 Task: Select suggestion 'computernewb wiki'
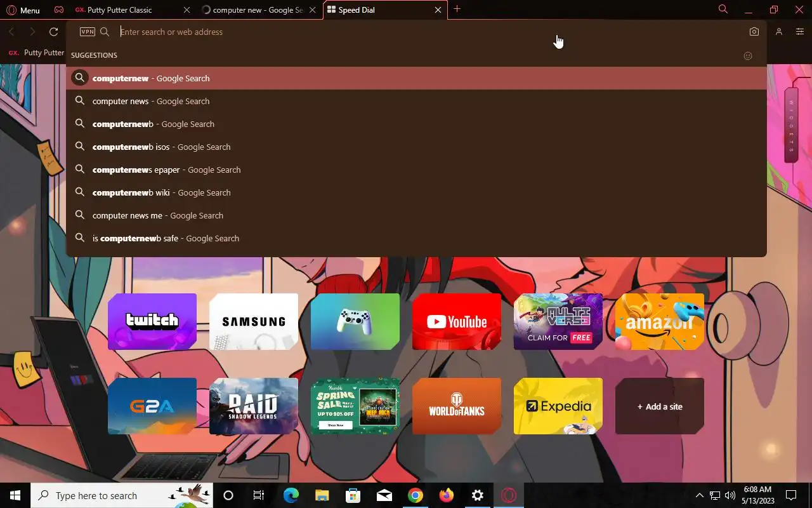[416, 192]
